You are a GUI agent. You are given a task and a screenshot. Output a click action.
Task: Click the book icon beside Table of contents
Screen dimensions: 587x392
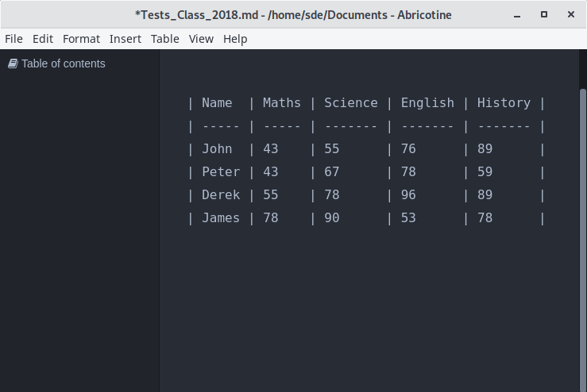[13, 63]
